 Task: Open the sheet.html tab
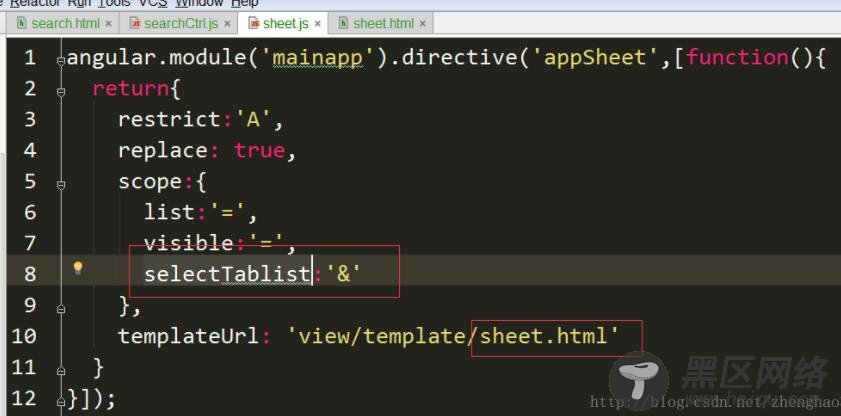coord(383,24)
